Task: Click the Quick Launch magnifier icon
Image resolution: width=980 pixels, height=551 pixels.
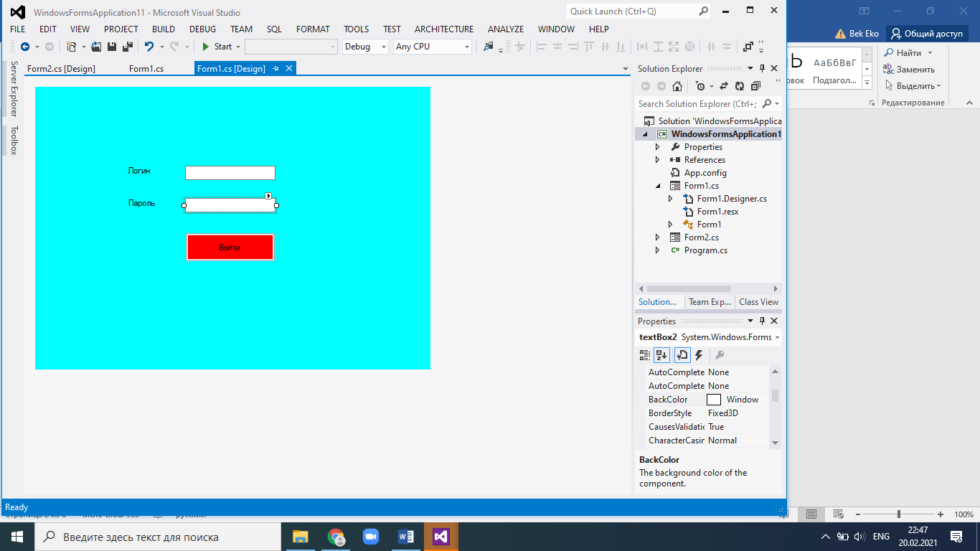Action: (704, 11)
